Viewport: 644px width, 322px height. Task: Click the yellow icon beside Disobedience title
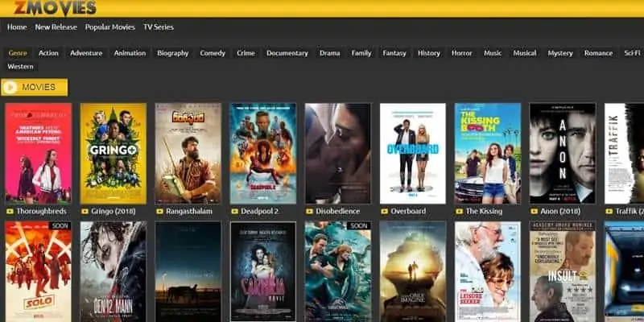[309, 212]
